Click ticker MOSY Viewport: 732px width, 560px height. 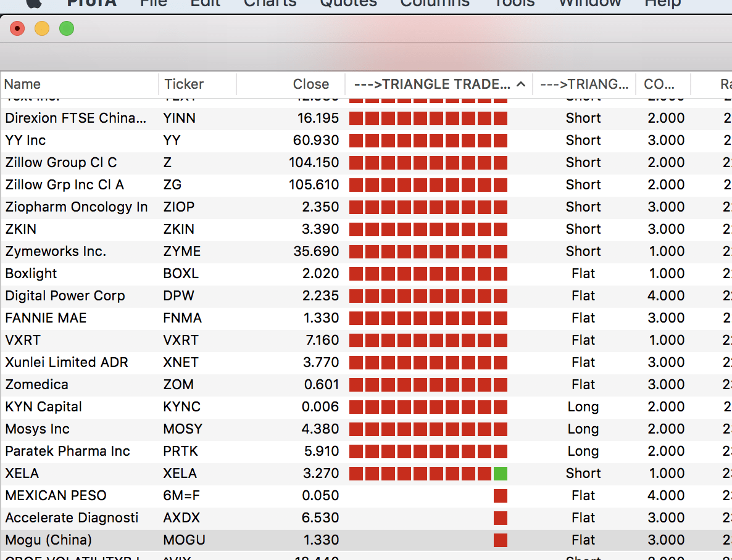[x=183, y=429]
